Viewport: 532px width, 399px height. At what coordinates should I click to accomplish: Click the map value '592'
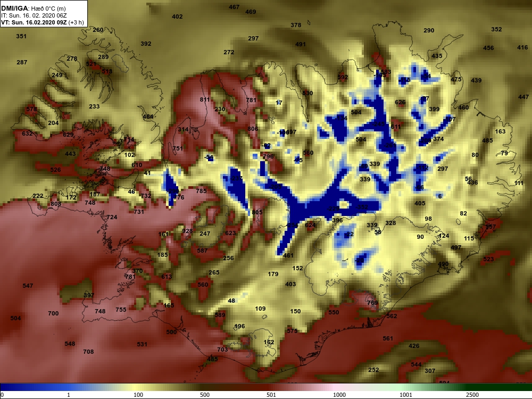343,77
